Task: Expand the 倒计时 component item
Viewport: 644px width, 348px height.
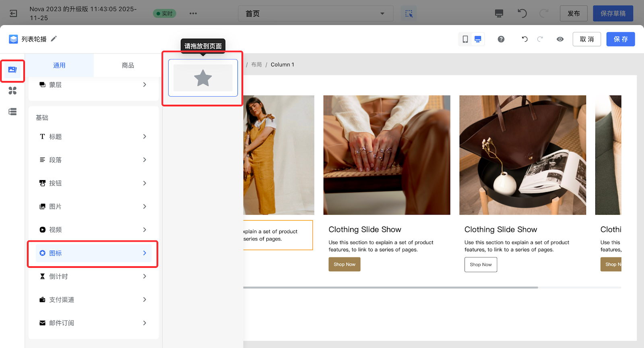Action: [x=93, y=276]
